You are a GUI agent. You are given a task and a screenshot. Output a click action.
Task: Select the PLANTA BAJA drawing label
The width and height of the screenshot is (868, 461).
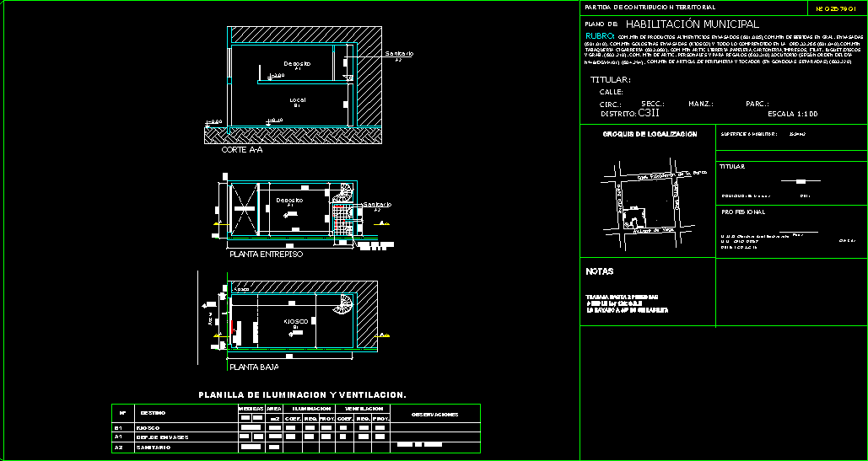click(254, 367)
